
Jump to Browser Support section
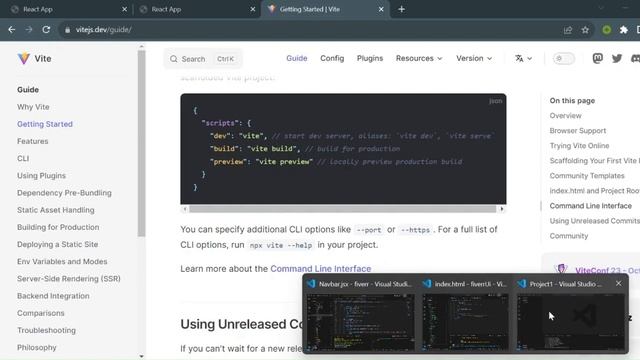[x=578, y=131]
